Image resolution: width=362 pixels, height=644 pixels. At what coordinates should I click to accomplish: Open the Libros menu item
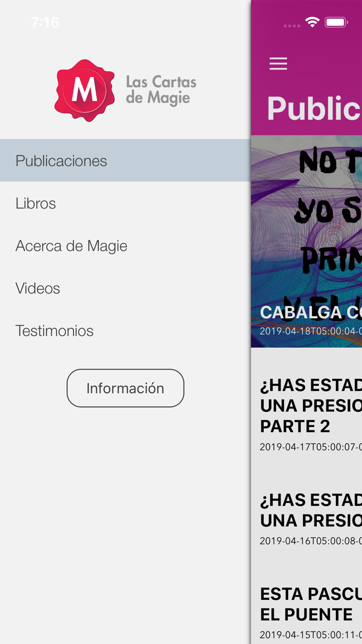coord(125,203)
